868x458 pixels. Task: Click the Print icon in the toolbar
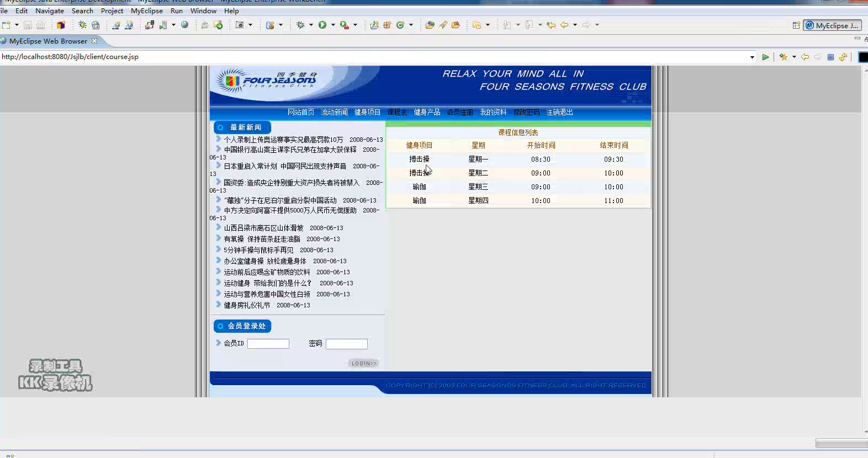40,25
